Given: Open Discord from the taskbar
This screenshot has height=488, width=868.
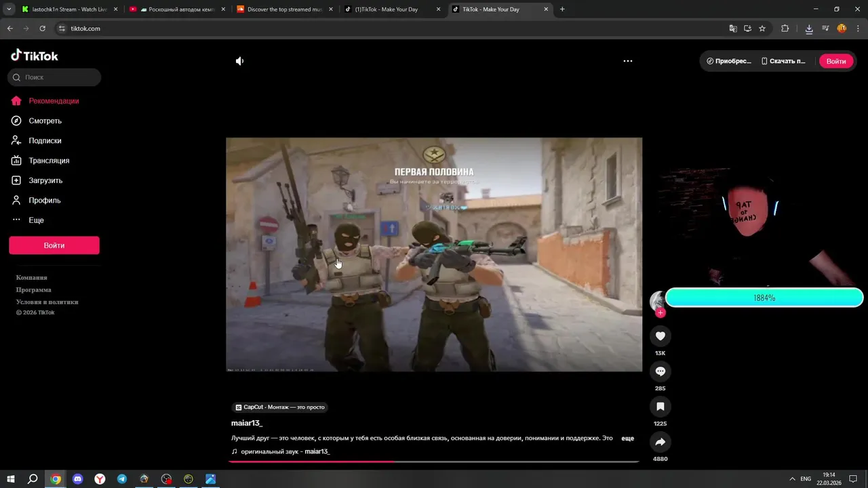Looking at the screenshot, I should [77, 479].
